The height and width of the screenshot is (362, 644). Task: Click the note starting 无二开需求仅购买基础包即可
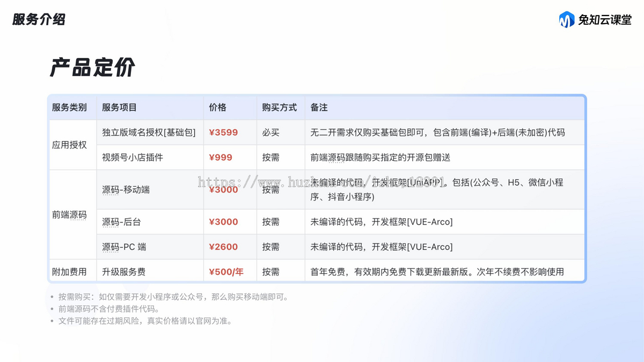[x=437, y=132]
